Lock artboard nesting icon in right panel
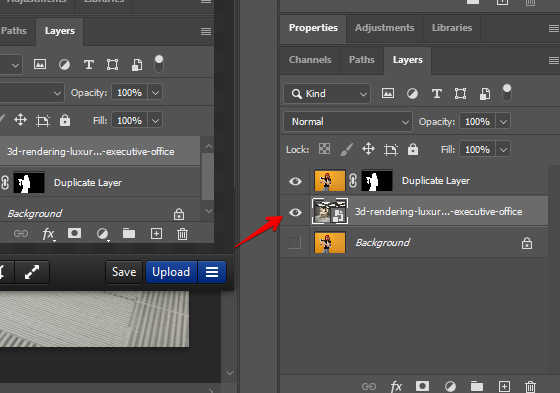The height and width of the screenshot is (393, 560). tap(391, 149)
